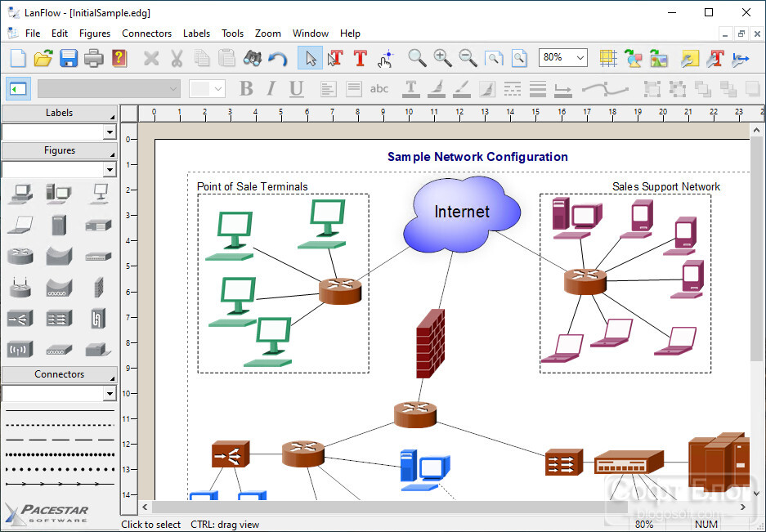Select the solid line connector
The height and width of the screenshot is (532, 766).
[60, 410]
